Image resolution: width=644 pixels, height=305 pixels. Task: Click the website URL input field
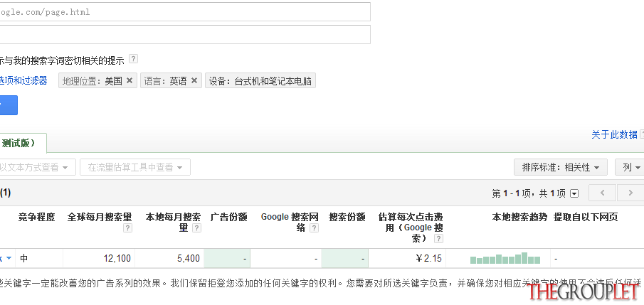pyautogui.click(x=185, y=12)
